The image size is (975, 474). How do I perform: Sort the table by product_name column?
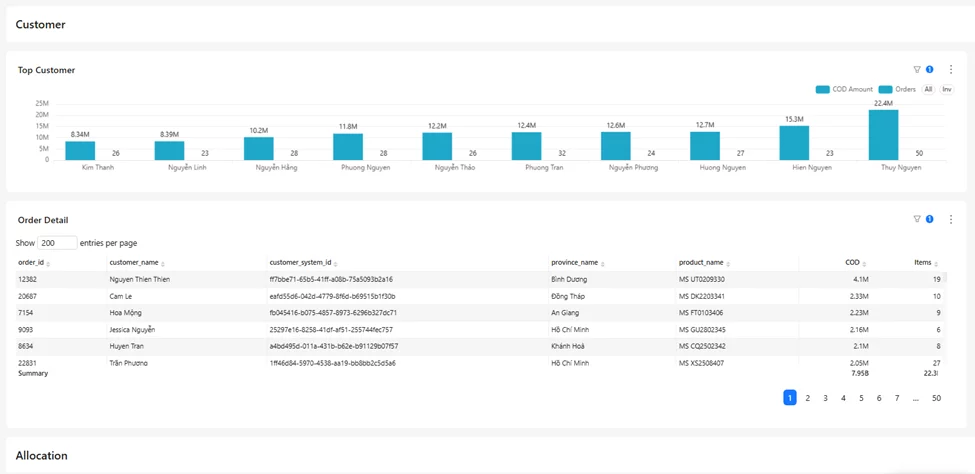[705, 263]
